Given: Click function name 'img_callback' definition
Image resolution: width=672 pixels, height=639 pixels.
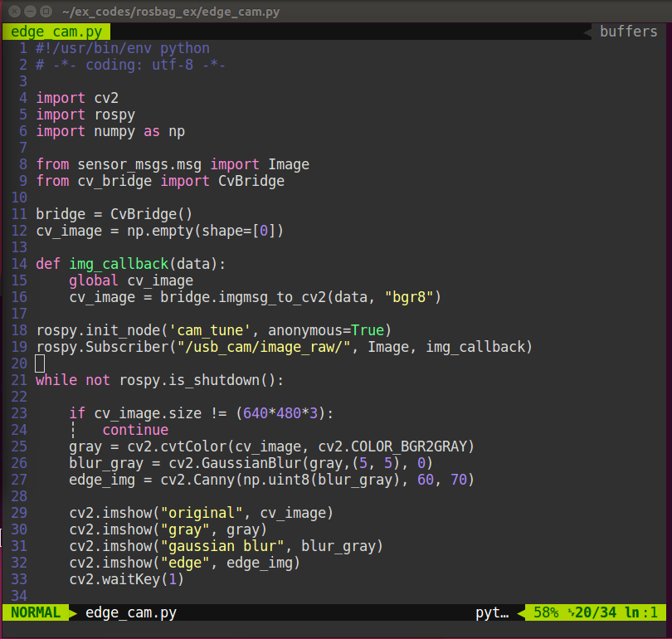Looking at the screenshot, I should 119,264.
